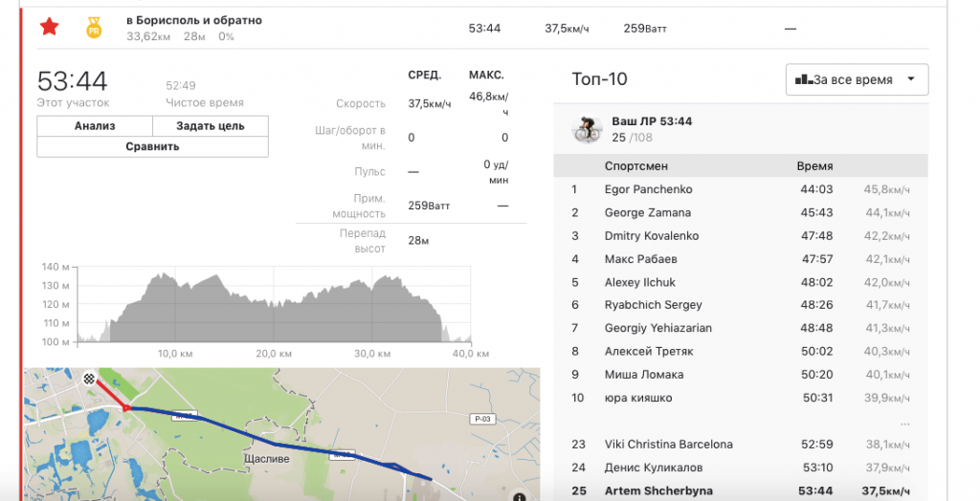The width and height of the screenshot is (980, 501).
Task: Click the gray elevation profile chart
Action: click(278, 308)
